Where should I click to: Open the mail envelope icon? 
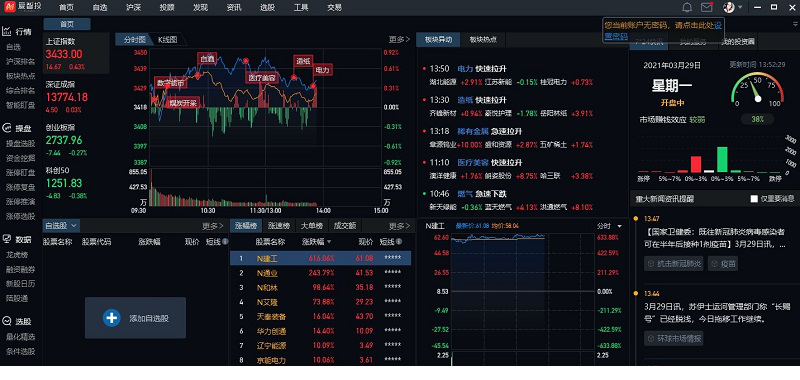(x=707, y=7)
